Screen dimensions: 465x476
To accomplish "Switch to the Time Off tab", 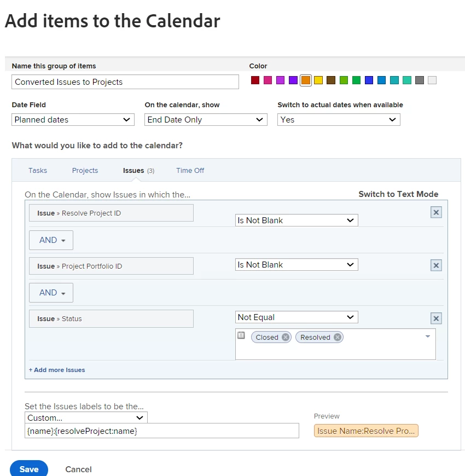I will [x=190, y=171].
